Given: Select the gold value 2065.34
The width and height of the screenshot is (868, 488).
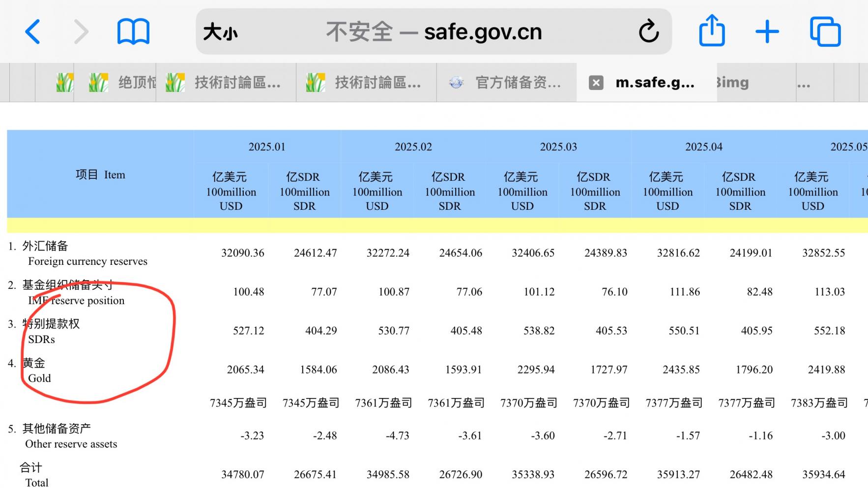Looking at the screenshot, I should click(x=245, y=370).
